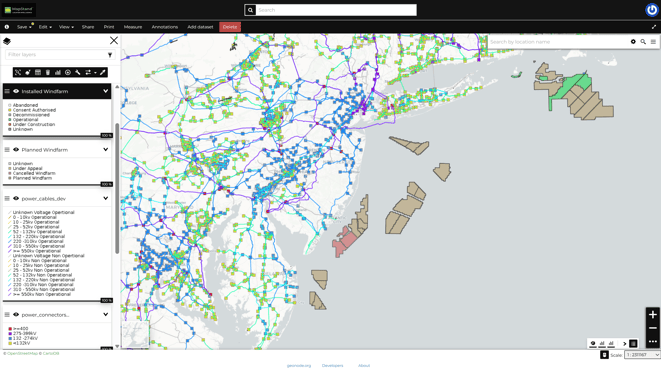661x371 pixels.
Task: Collapse the Planned Windfarm legend chevron
Action: click(x=105, y=150)
